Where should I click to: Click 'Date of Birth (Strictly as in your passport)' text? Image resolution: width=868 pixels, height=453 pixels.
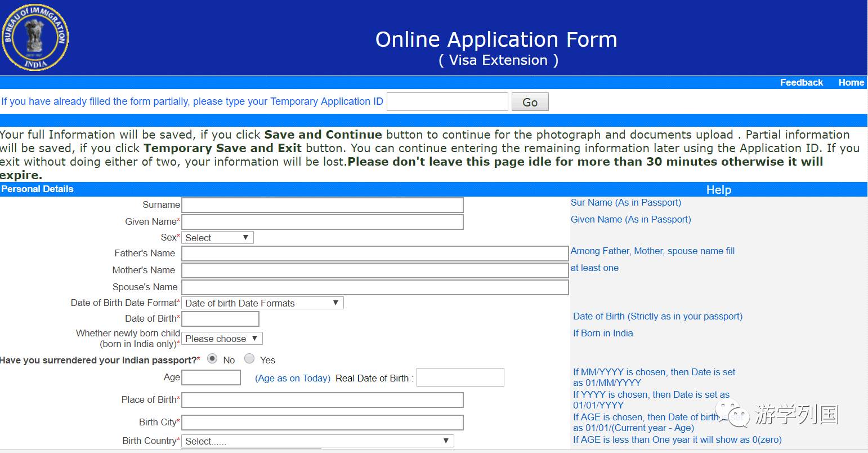tap(658, 317)
